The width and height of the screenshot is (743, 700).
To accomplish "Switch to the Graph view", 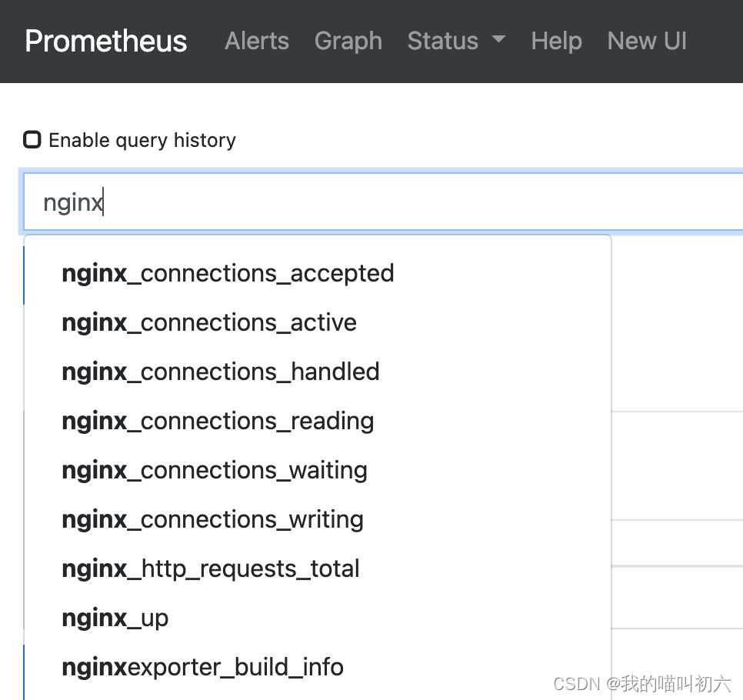I will pyautogui.click(x=348, y=42).
